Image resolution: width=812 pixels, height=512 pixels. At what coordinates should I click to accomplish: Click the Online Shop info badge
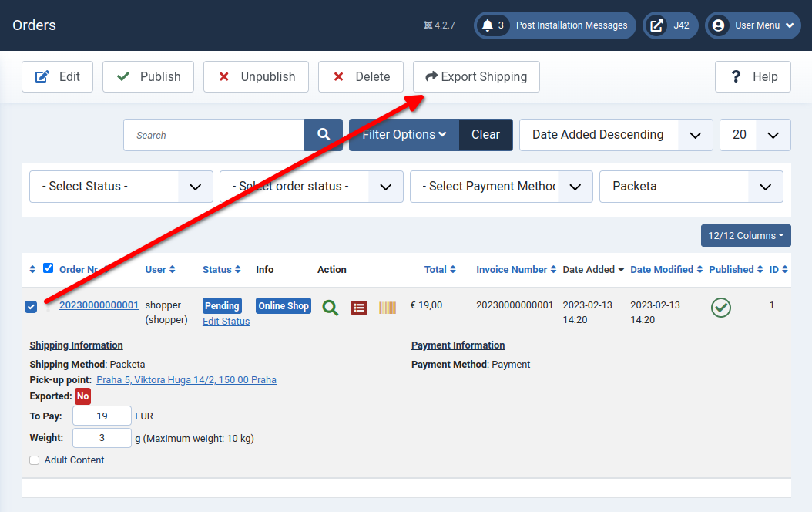click(284, 306)
